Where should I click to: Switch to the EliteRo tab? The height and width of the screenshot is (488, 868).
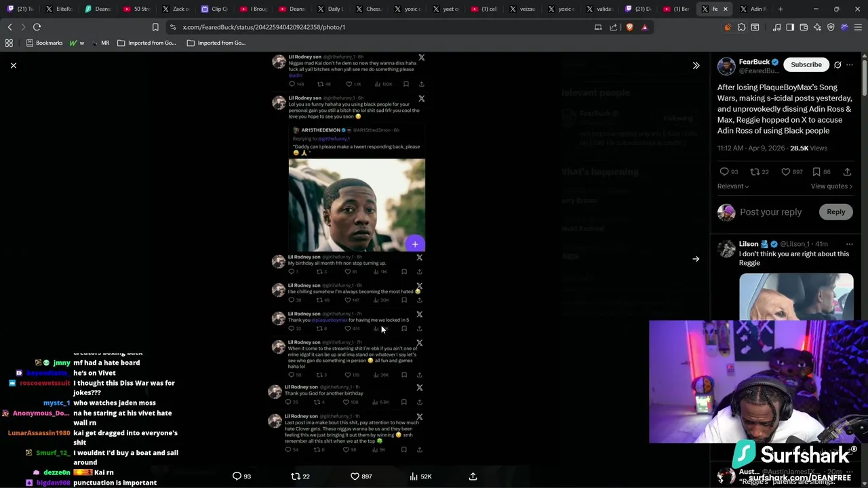point(59,9)
